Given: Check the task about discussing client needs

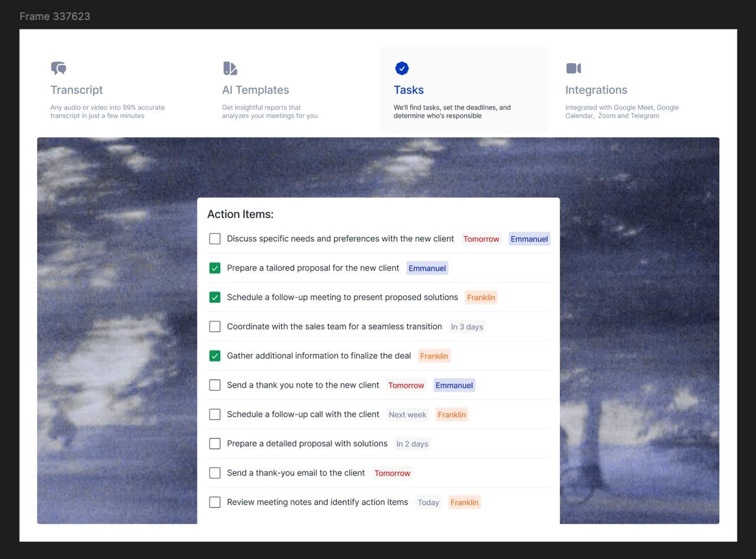Looking at the screenshot, I should pos(214,238).
